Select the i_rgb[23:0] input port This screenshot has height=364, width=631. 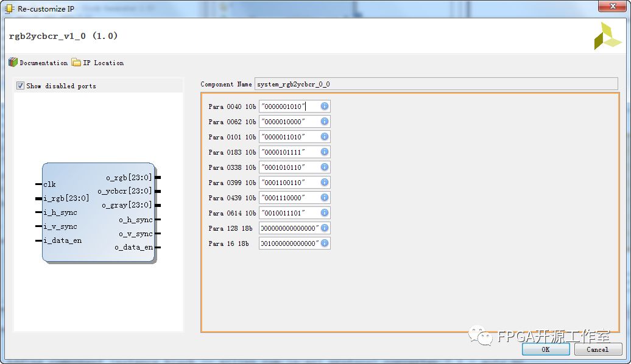[x=66, y=198]
